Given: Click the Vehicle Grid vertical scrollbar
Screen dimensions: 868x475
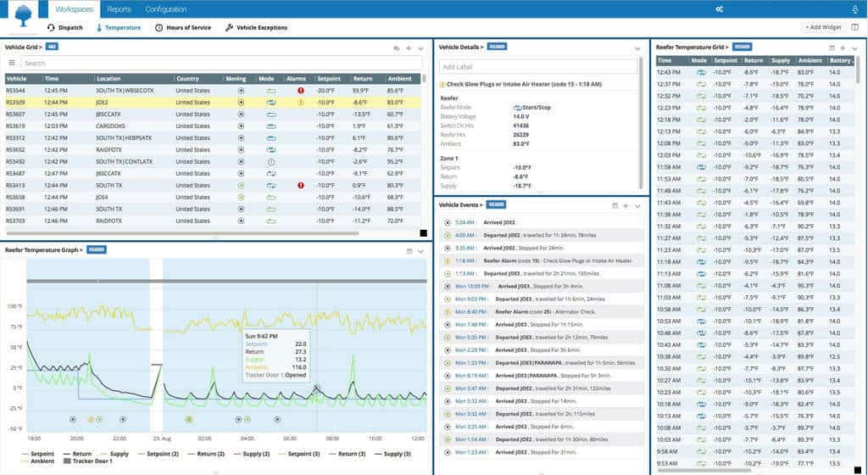Looking at the screenshot, I should 424,79.
